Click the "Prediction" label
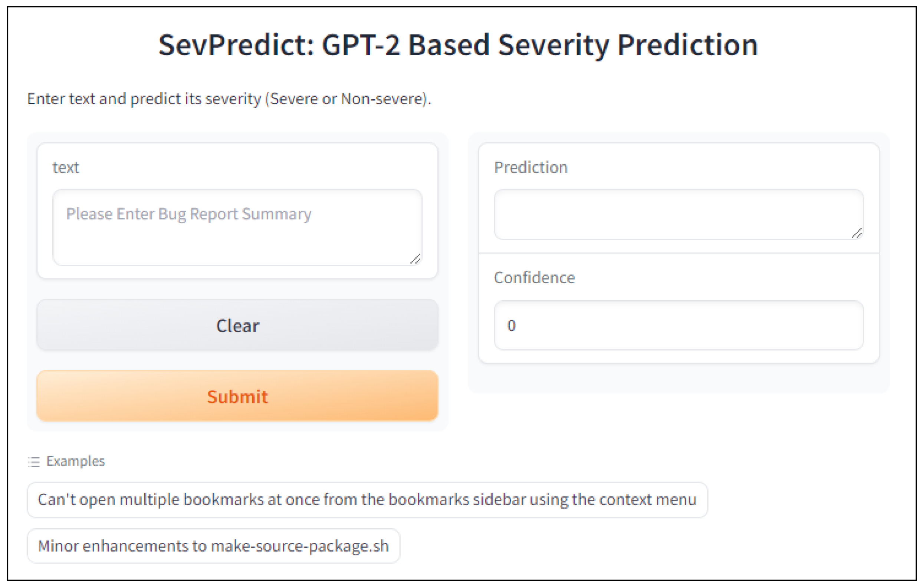The image size is (923, 588). coord(531,168)
